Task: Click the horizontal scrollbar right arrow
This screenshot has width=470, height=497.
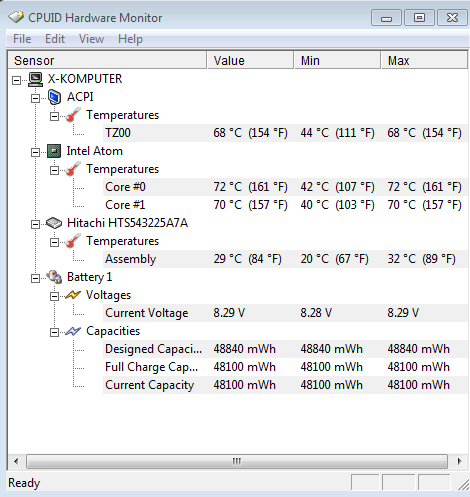Action: [459, 462]
